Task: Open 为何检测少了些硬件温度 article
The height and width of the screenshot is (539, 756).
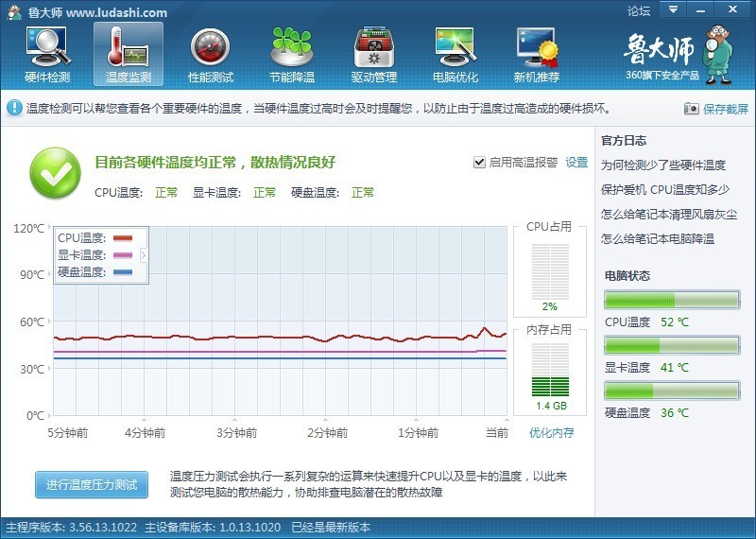Action: tap(663, 165)
